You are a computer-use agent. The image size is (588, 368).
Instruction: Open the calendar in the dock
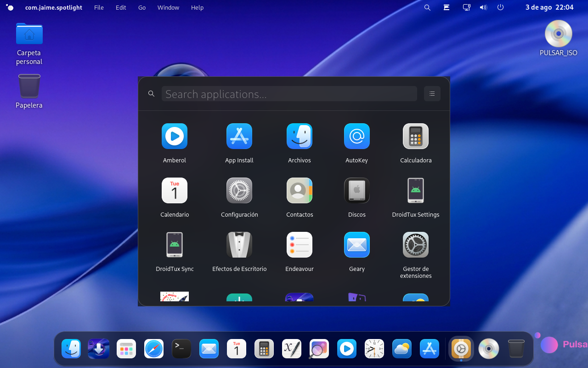point(237,349)
